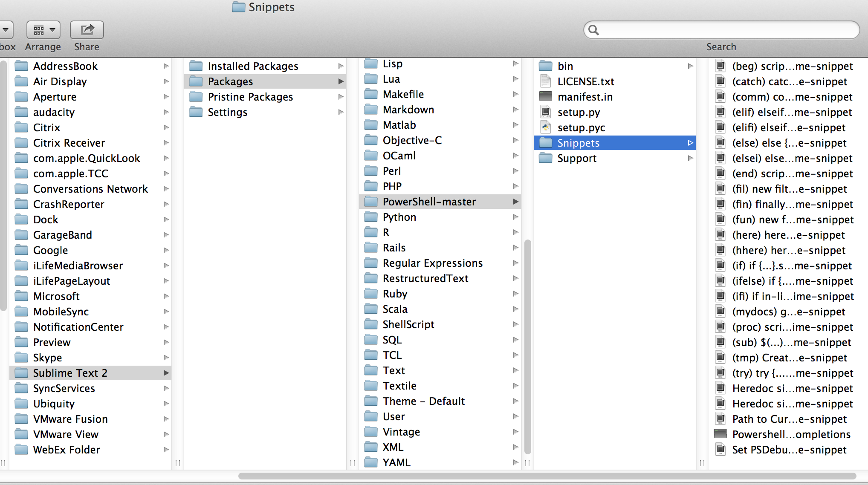The height and width of the screenshot is (485, 868).
Task: Open the User folder
Action: pos(440,416)
